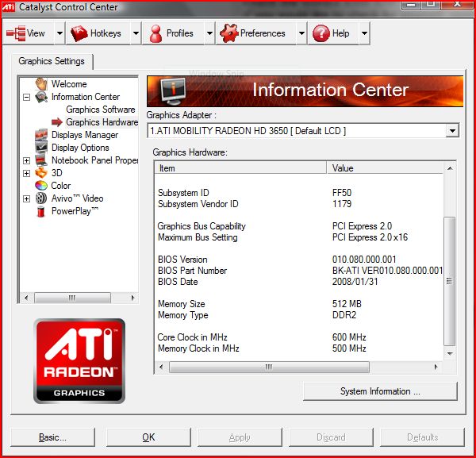476x458 pixels.
Task: Click the BIOS Date 2008/01/31 value
Action: 355,282
